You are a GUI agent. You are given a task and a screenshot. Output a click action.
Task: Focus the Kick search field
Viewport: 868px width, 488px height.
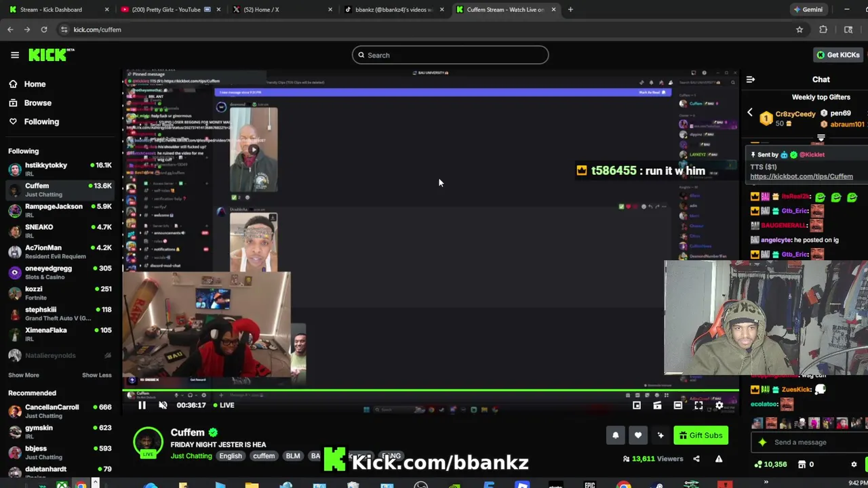[450, 55]
